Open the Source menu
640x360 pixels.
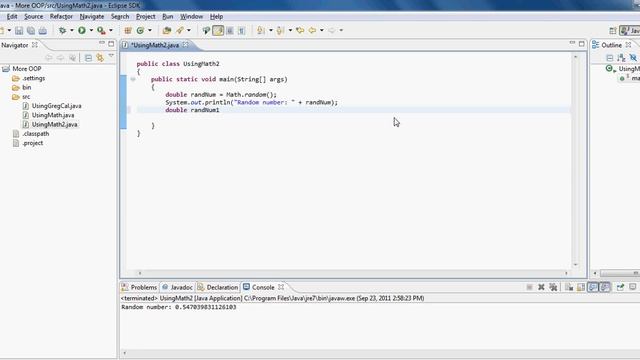[x=33, y=16]
